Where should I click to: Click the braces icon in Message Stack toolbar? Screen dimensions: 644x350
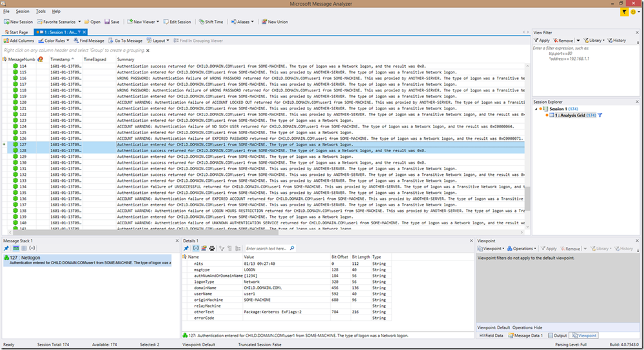[32, 248]
